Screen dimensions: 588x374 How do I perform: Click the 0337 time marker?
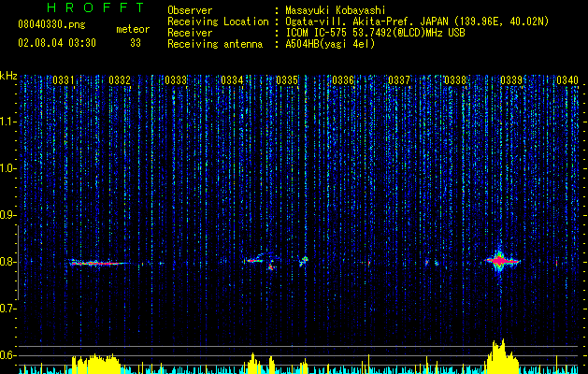click(x=399, y=80)
